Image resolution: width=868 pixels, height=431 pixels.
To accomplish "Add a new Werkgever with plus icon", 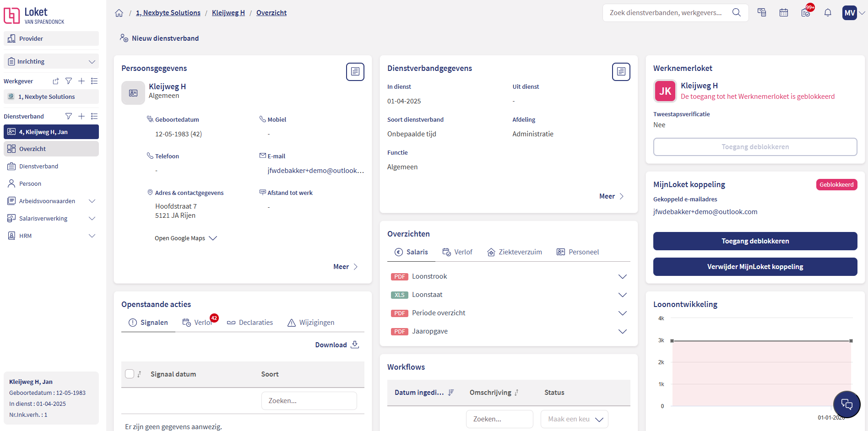I will tap(81, 81).
